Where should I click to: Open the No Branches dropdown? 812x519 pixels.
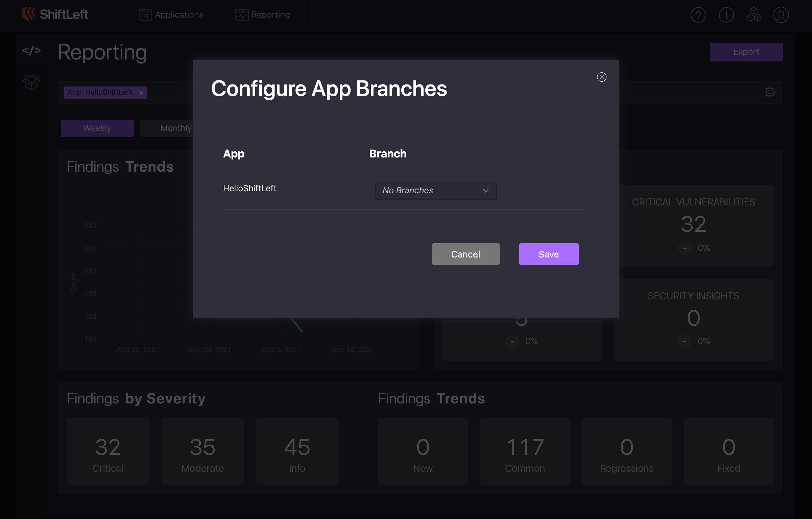(436, 191)
